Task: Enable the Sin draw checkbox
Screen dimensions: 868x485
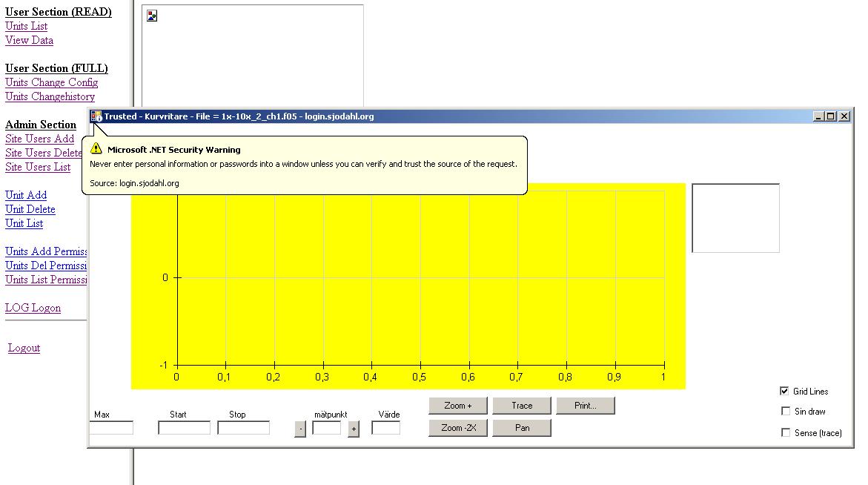Action: (x=785, y=411)
